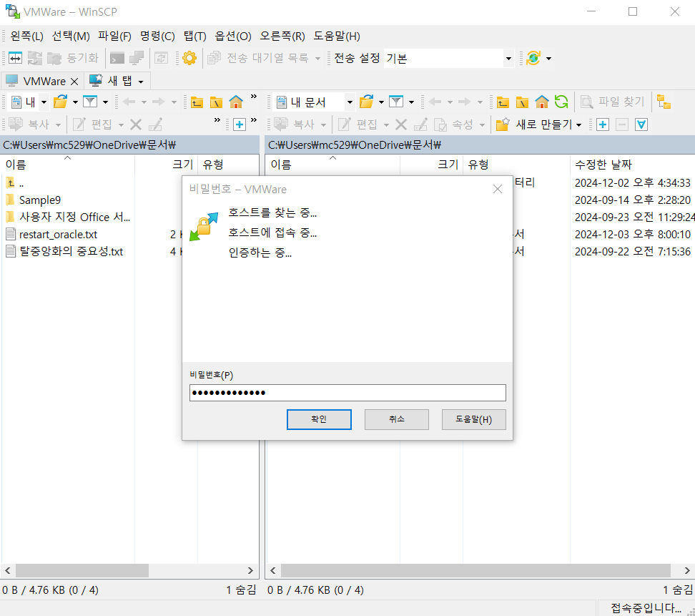
Task: Go to root directory in right panel
Action: tap(522, 102)
